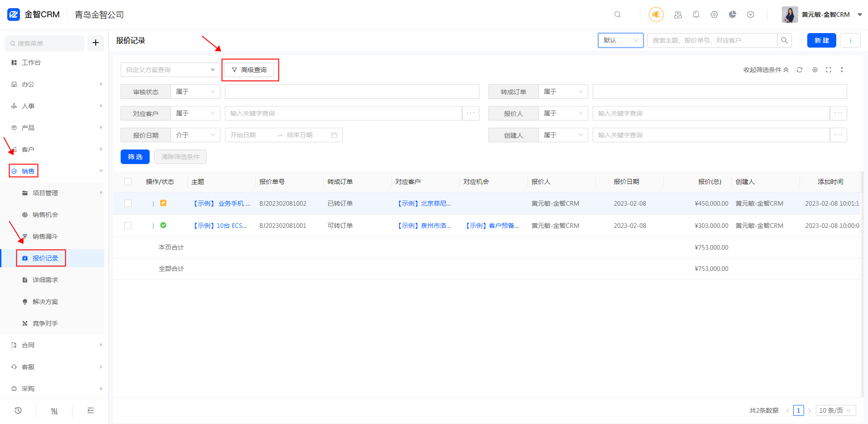Go to page 1 in pagination
The image size is (868, 424).
click(799, 410)
